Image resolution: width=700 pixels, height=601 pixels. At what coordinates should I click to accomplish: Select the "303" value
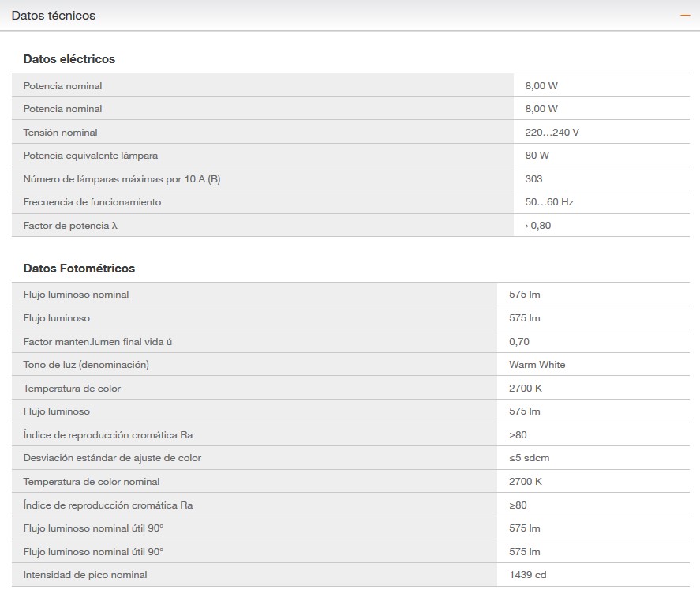533,179
